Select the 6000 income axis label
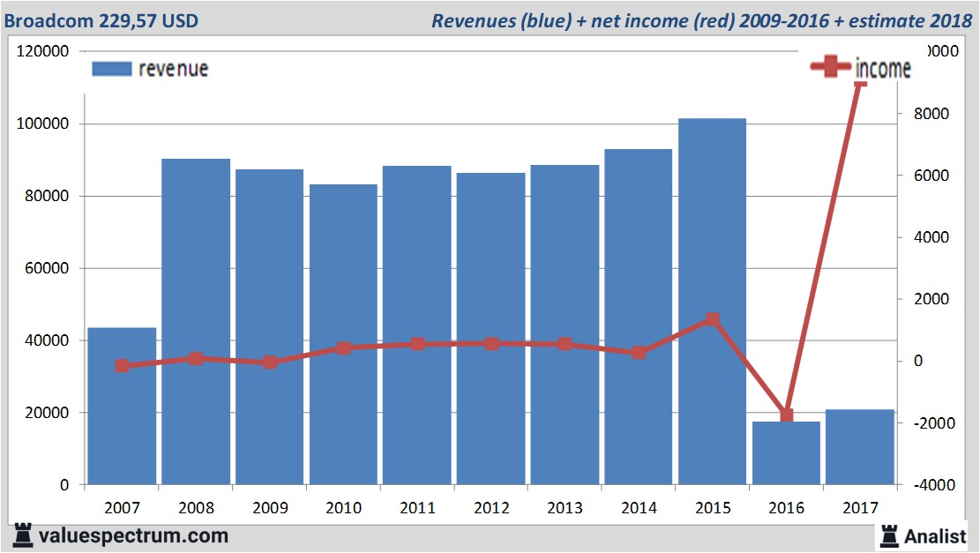Viewport: 980px width, 553px height. coord(931,176)
